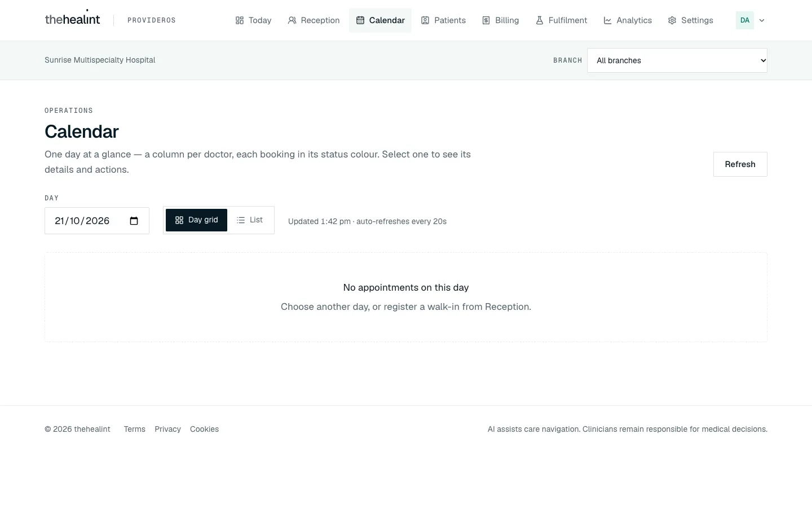Switch to List view
This screenshot has height=508, width=812.
(x=250, y=220)
